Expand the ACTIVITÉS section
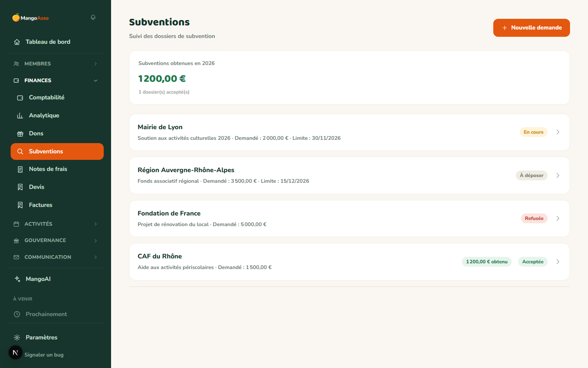588x368 pixels. click(56, 224)
